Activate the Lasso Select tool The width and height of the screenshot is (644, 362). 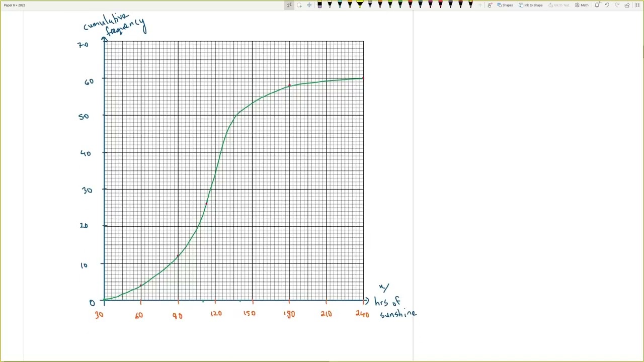(299, 5)
